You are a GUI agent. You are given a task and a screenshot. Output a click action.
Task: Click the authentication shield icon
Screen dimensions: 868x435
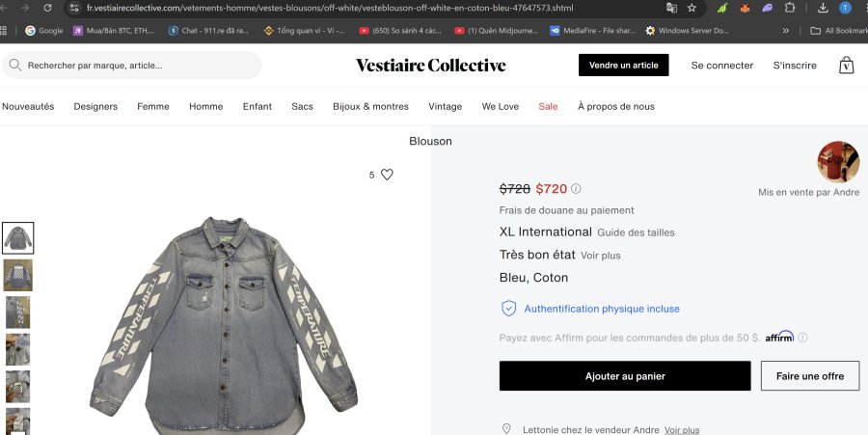point(508,309)
